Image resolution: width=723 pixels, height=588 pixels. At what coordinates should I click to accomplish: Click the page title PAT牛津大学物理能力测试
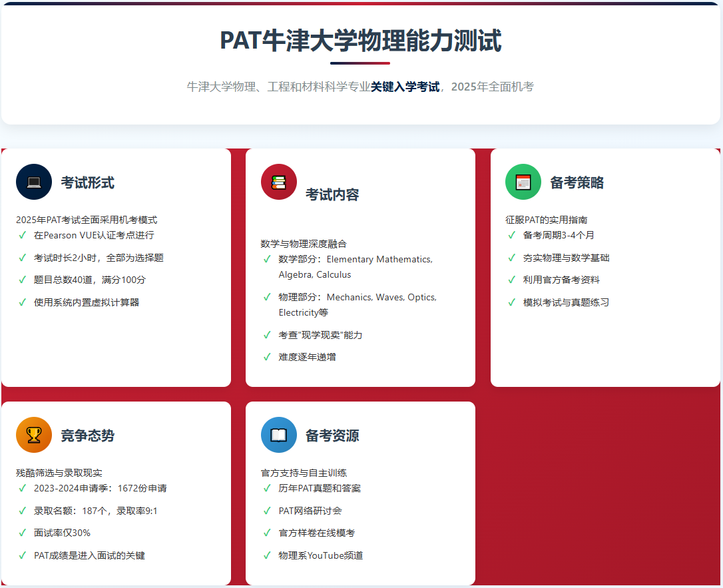(x=361, y=41)
